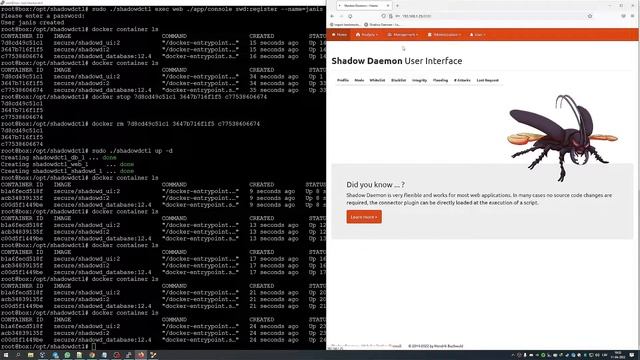This screenshot has width=640, height=360.
Task: Expand the Management dropdown in the navbar
Action: [403, 35]
